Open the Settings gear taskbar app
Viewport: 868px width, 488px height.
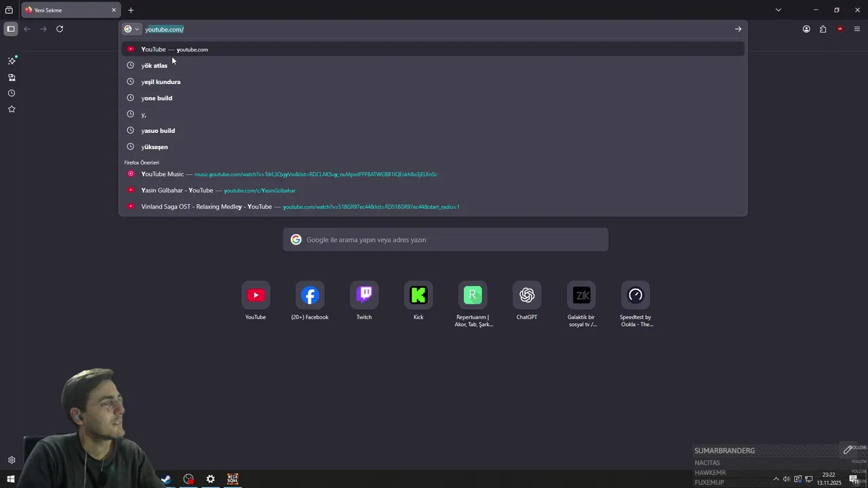[210, 479]
